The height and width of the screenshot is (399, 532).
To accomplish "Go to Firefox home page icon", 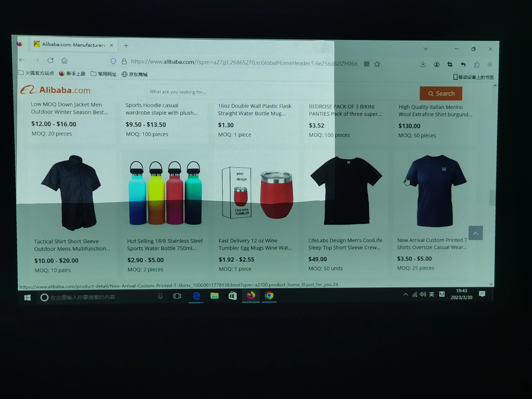I will click(64, 61).
